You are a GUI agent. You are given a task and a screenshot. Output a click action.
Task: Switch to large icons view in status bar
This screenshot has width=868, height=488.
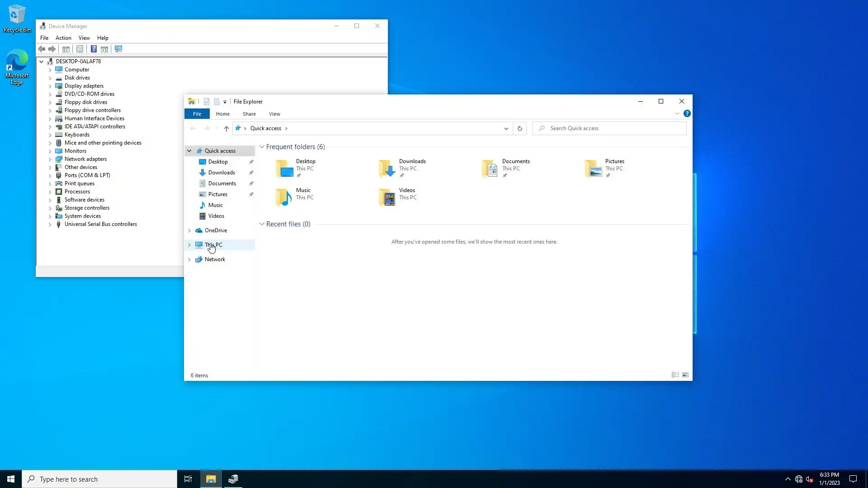[685, 375]
